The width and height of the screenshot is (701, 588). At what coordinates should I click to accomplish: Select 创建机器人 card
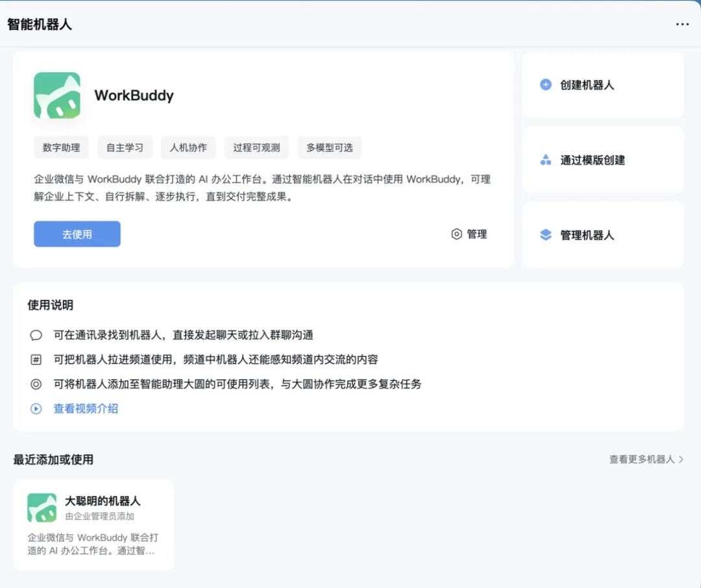602,85
